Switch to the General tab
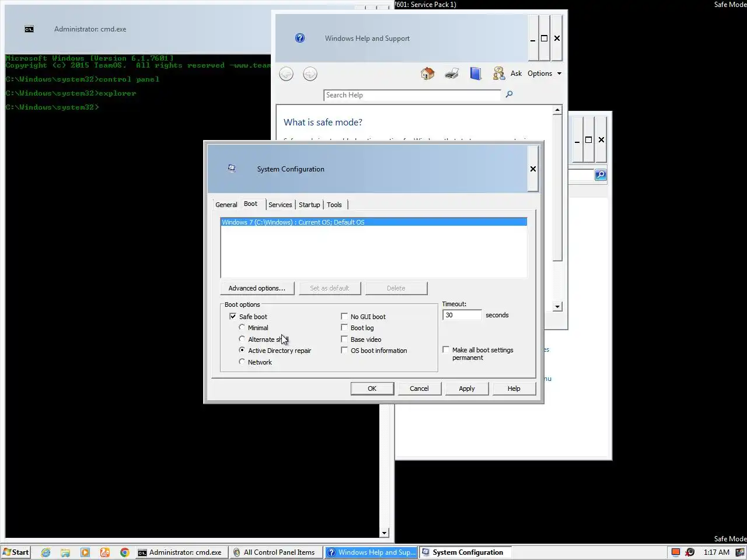747x560 pixels. point(226,205)
